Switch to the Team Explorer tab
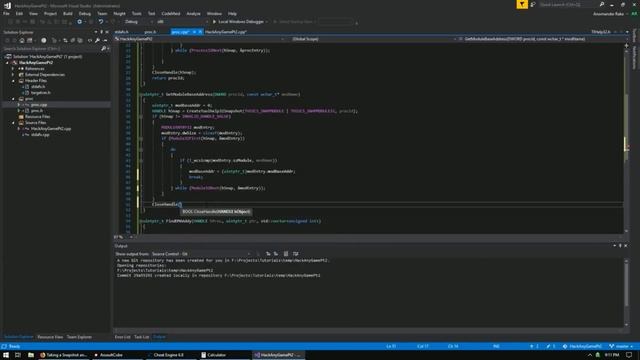 pos(79,337)
